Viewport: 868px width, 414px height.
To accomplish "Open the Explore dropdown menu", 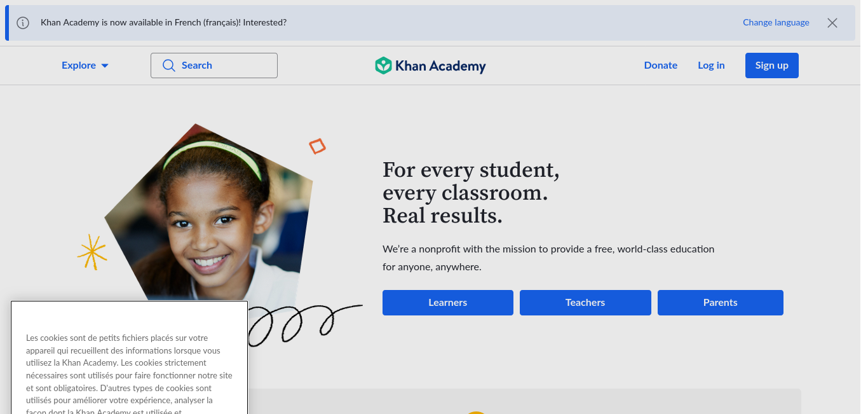I will (85, 66).
